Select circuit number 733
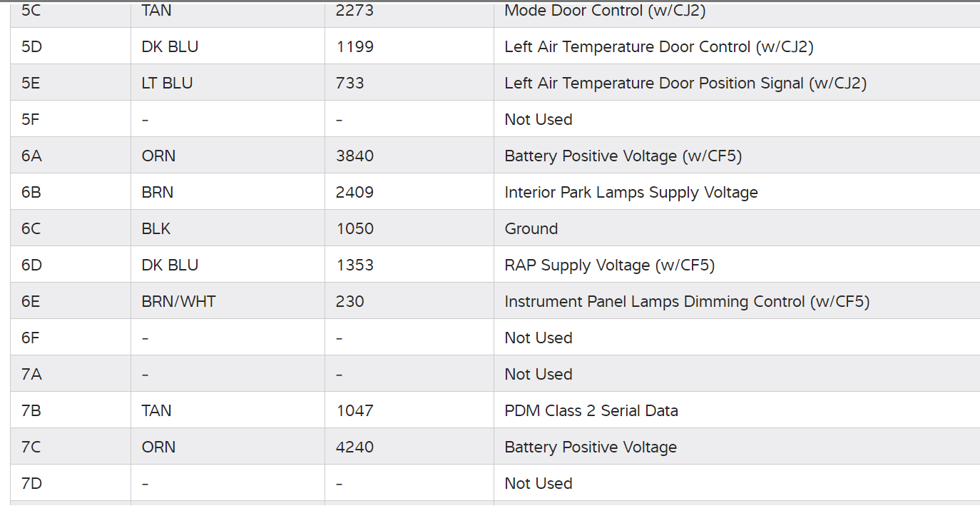The image size is (980, 506). point(349,84)
